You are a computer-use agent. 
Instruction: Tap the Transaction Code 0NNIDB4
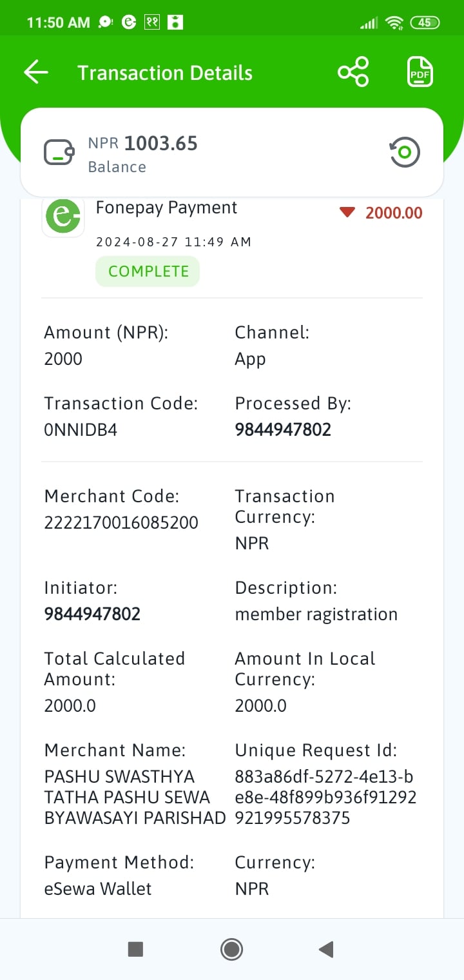coord(81,430)
